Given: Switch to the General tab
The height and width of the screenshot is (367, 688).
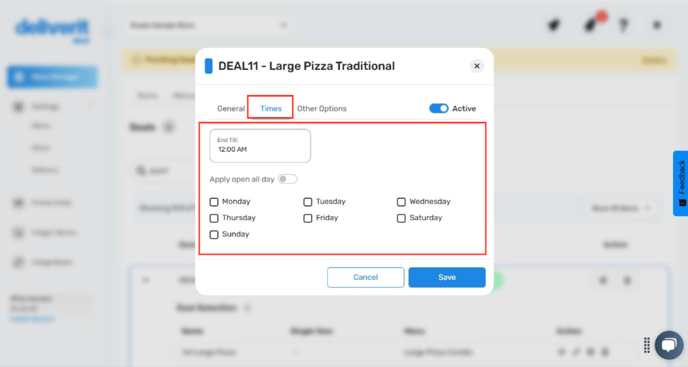Looking at the screenshot, I should point(231,108).
